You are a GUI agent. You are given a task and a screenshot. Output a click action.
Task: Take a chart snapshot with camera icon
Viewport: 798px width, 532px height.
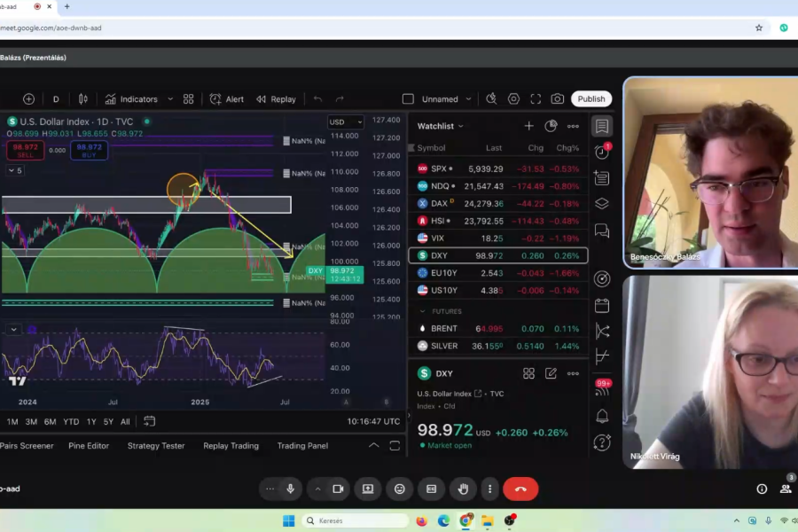coord(557,99)
